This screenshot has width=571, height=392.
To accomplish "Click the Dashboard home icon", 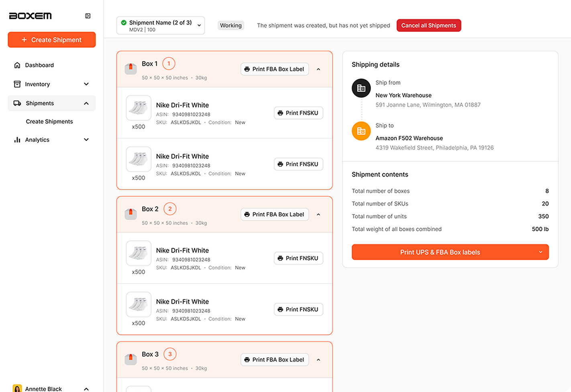I will point(17,65).
